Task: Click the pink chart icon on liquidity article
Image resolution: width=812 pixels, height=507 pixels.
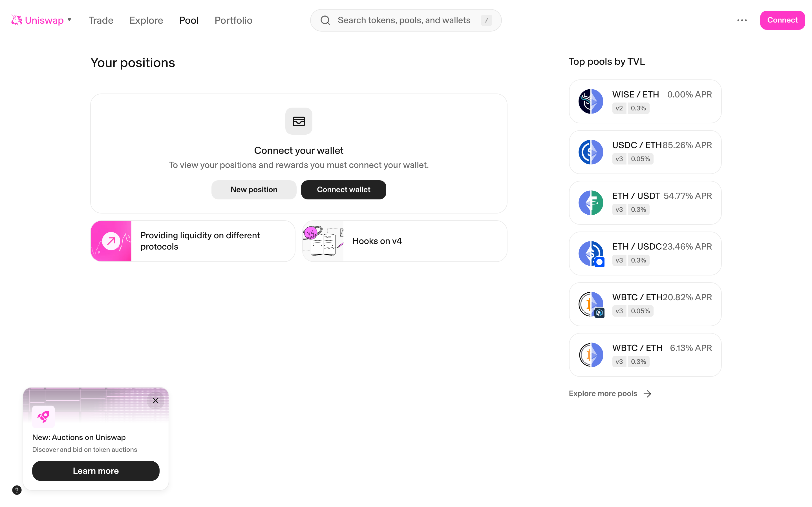Action: 111,241
